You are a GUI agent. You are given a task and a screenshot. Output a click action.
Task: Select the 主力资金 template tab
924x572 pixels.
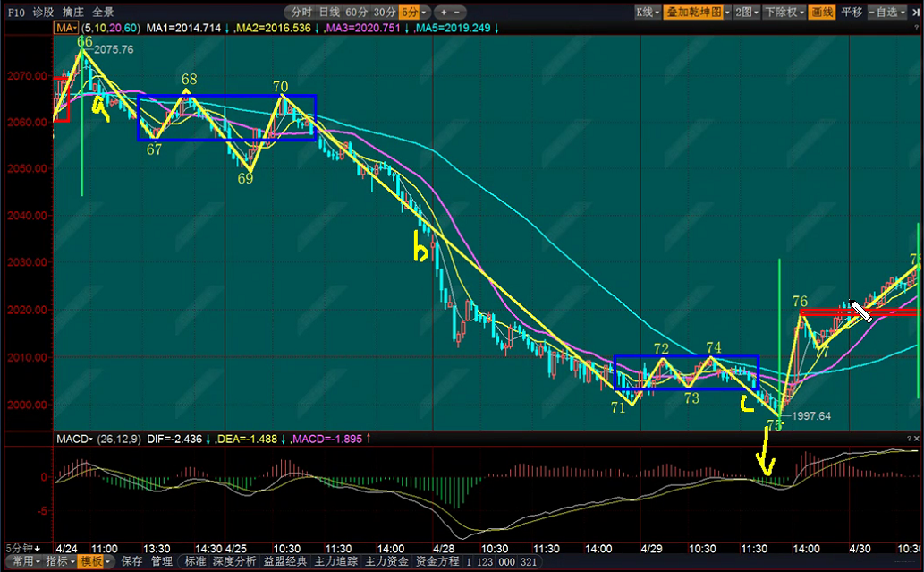pyautogui.click(x=386, y=561)
